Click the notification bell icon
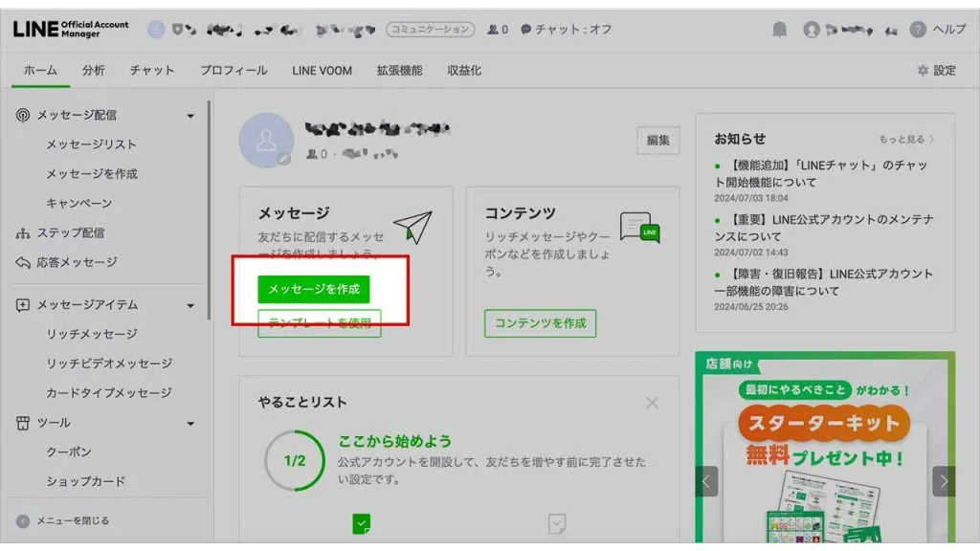The height and width of the screenshot is (551, 980). click(780, 30)
